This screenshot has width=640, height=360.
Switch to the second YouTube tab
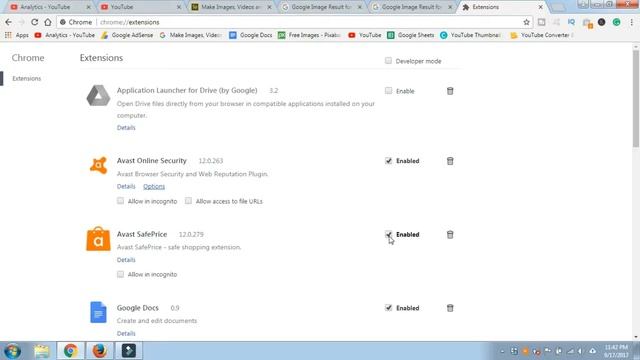[141, 7]
